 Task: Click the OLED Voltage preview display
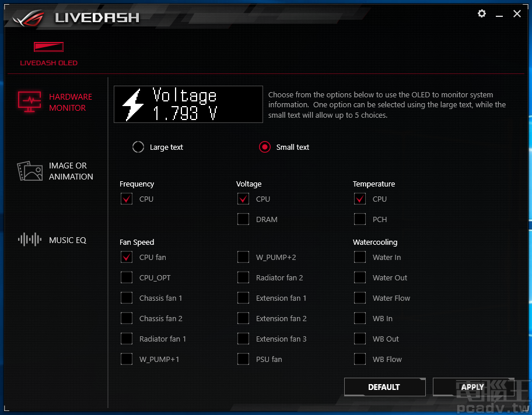click(x=188, y=104)
